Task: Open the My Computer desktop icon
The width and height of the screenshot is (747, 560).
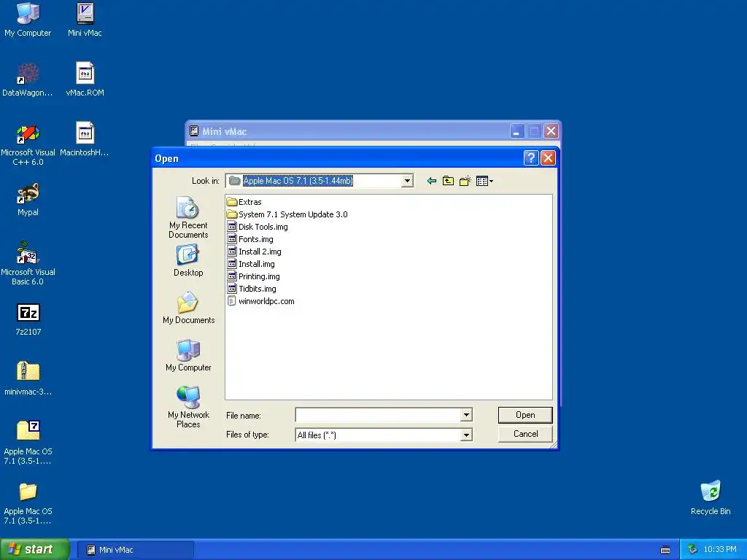Action: coord(28,19)
